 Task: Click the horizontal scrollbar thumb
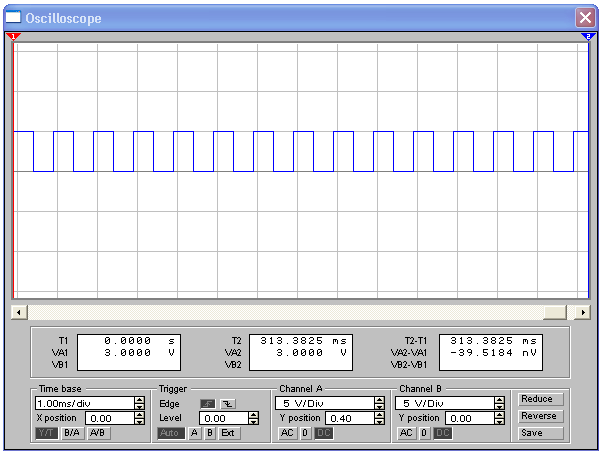(x=555, y=312)
